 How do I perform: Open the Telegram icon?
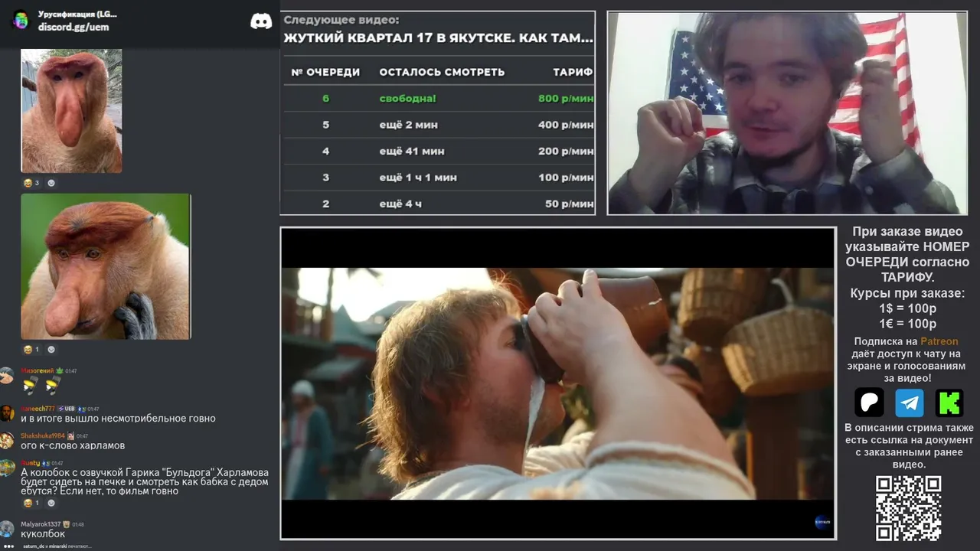point(910,403)
